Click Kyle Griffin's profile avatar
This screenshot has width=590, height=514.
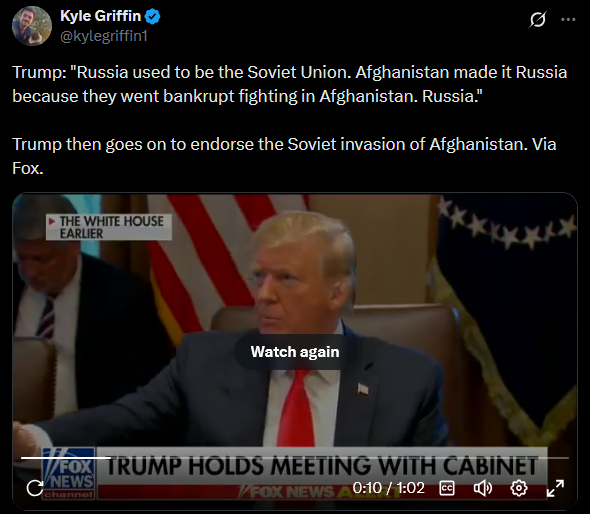tap(32, 26)
